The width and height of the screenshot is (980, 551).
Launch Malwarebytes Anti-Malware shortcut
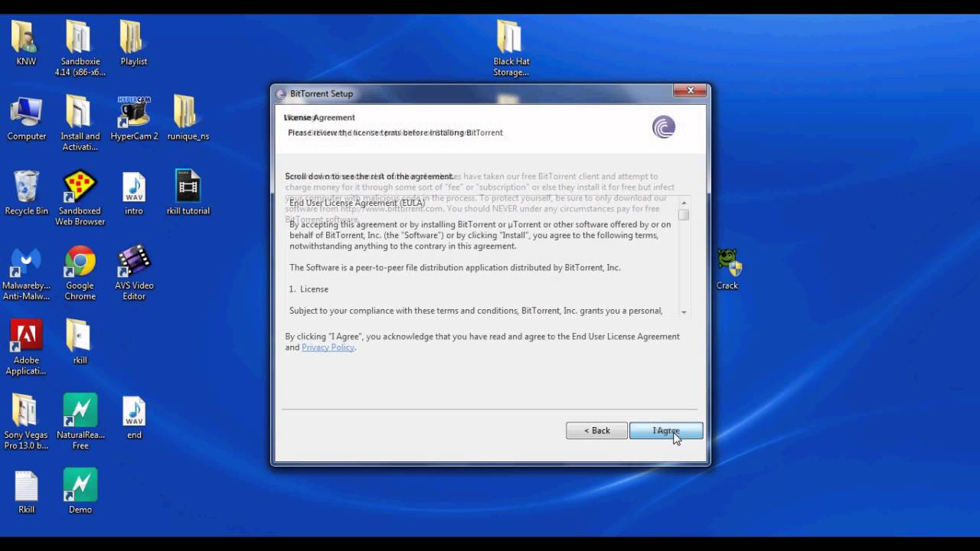(26, 272)
